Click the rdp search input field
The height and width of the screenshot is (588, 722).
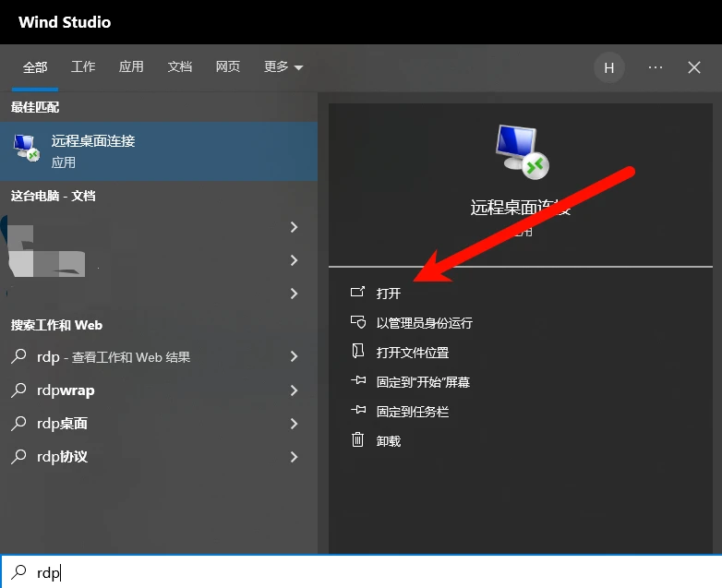(369, 572)
